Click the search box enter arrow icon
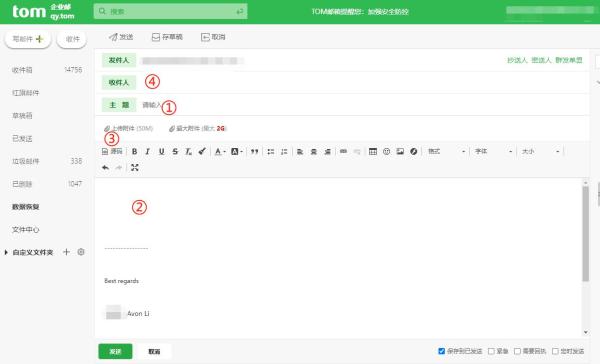This screenshot has height=364, width=600. [240, 11]
